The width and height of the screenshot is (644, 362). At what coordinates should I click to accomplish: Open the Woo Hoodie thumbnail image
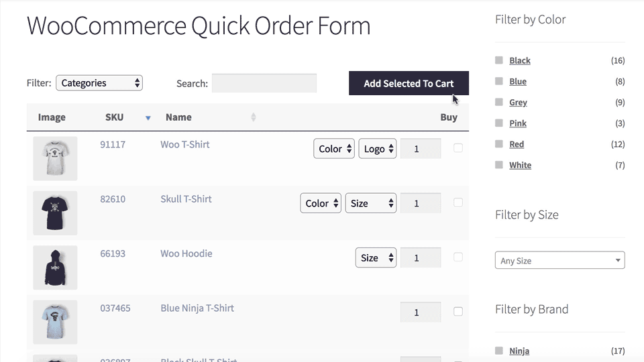pos(55,267)
